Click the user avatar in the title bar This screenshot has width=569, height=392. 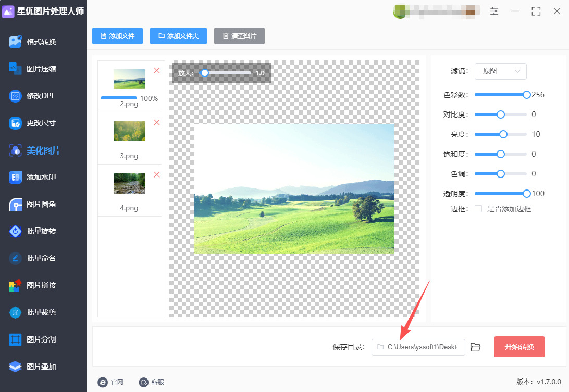[x=400, y=11]
